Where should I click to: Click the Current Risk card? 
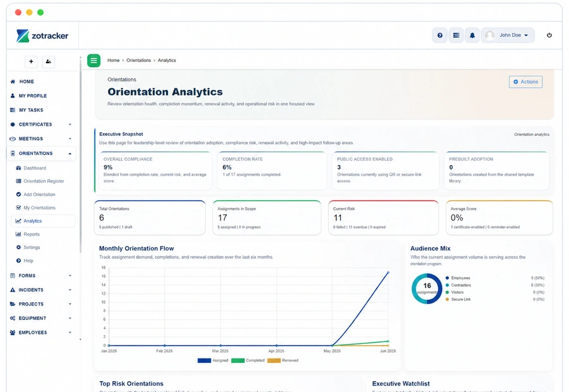pyautogui.click(x=383, y=217)
